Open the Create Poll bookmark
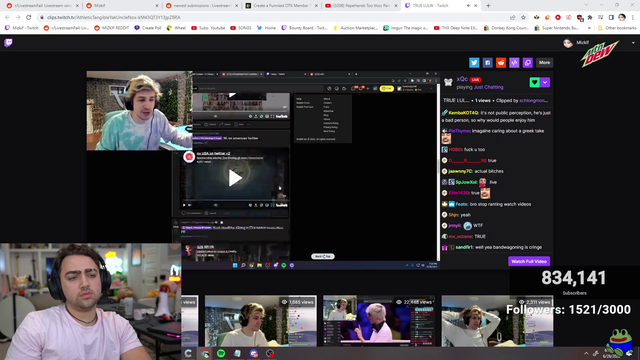This screenshot has width=640, height=360. [148, 28]
